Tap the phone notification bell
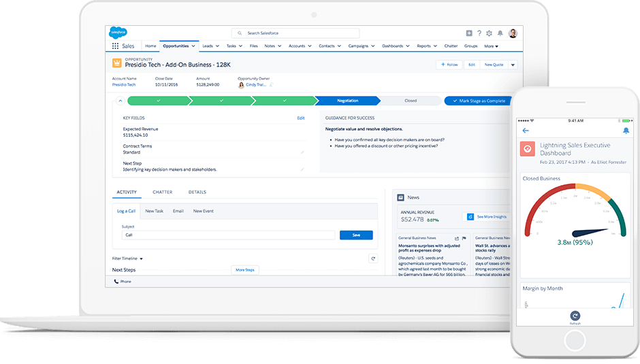Image resolution: width=640 pixels, height=364 pixels. click(x=626, y=131)
